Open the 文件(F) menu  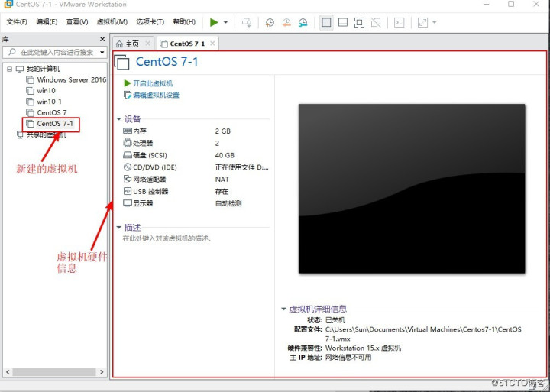click(17, 21)
